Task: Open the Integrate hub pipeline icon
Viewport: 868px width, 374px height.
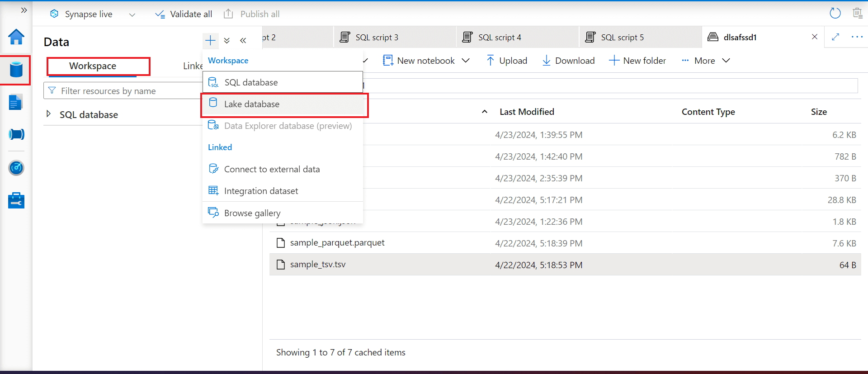Action: pyautogui.click(x=16, y=134)
